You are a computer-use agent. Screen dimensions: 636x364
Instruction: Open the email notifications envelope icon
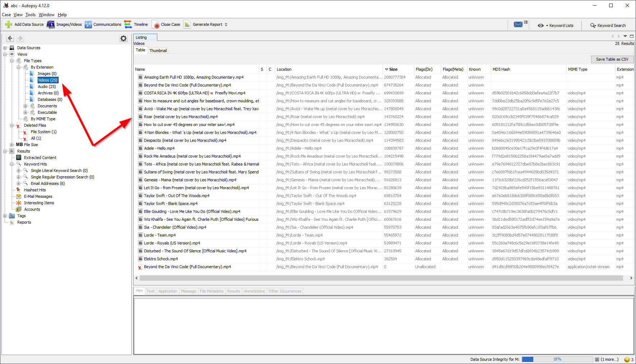(x=518, y=24)
